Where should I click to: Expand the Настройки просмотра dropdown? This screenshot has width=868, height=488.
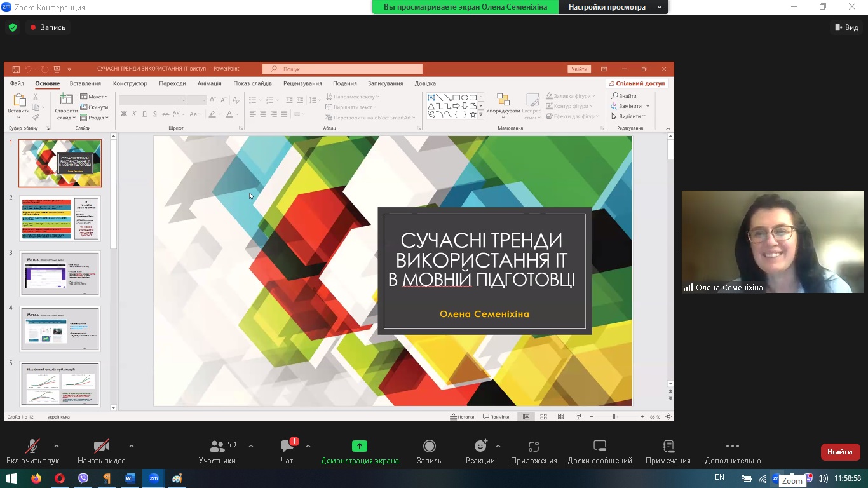pos(613,7)
